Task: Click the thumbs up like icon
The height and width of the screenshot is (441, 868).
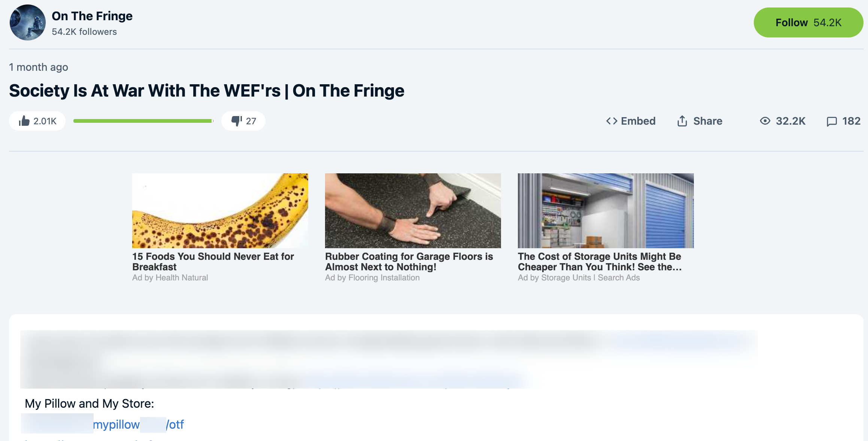Action: point(24,121)
